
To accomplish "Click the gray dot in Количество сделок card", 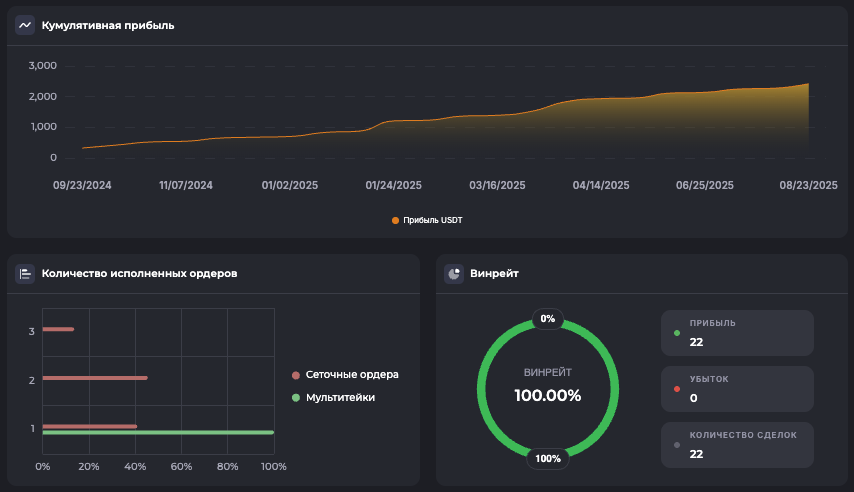I will point(677,445).
